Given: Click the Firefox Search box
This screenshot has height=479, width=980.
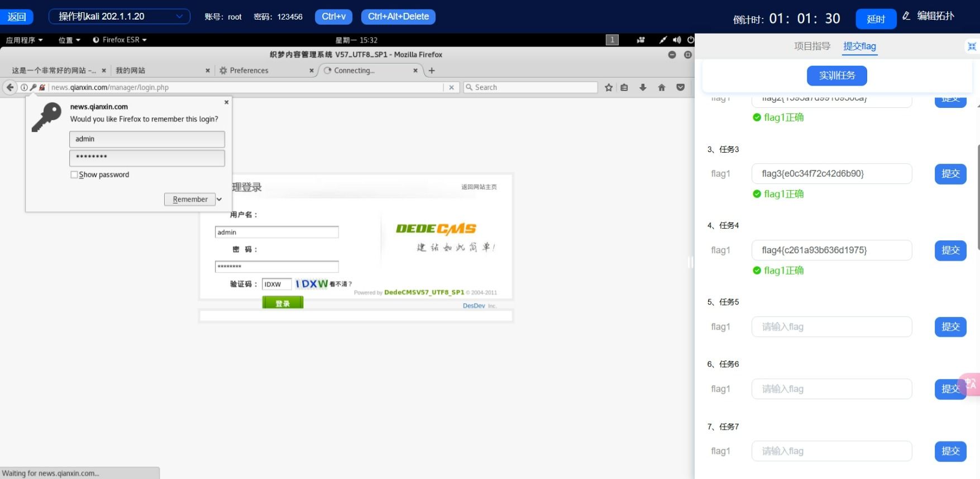Looking at the screenshot, I should point(530,87).
